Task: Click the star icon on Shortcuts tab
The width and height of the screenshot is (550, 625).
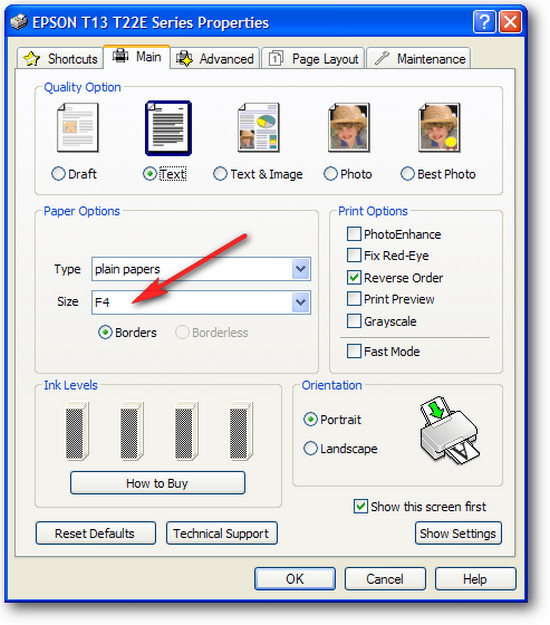Action: click(x=31, y=59)
